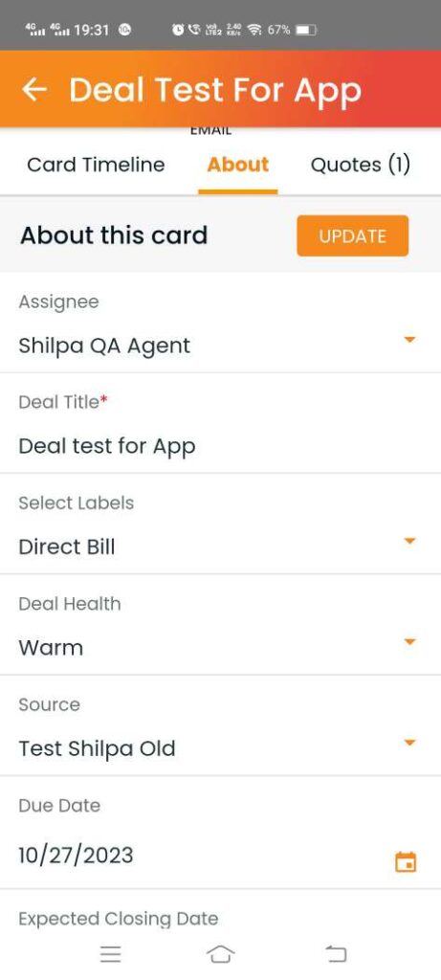Open the Due Date calendar icon
This screenshot has height=980, width=441.
(406, 862)
